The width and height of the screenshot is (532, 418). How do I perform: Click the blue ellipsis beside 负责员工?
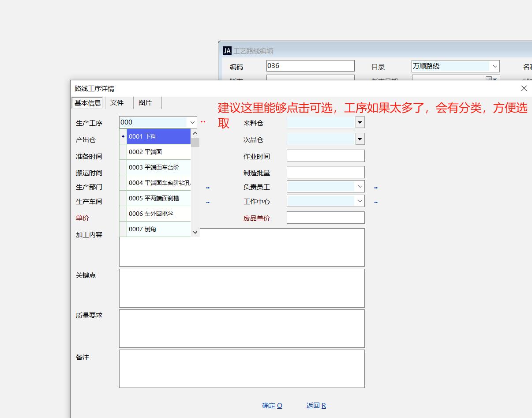tap(376, 188)
